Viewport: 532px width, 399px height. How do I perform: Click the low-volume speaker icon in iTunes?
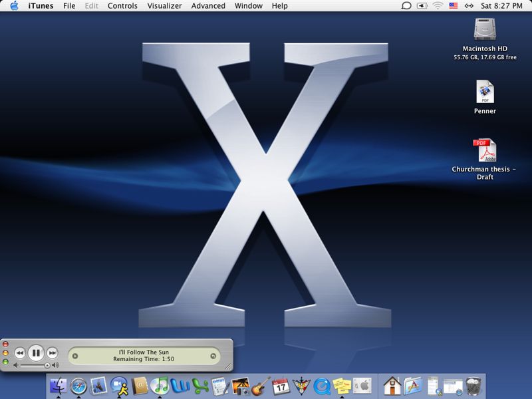coord(15,365)
